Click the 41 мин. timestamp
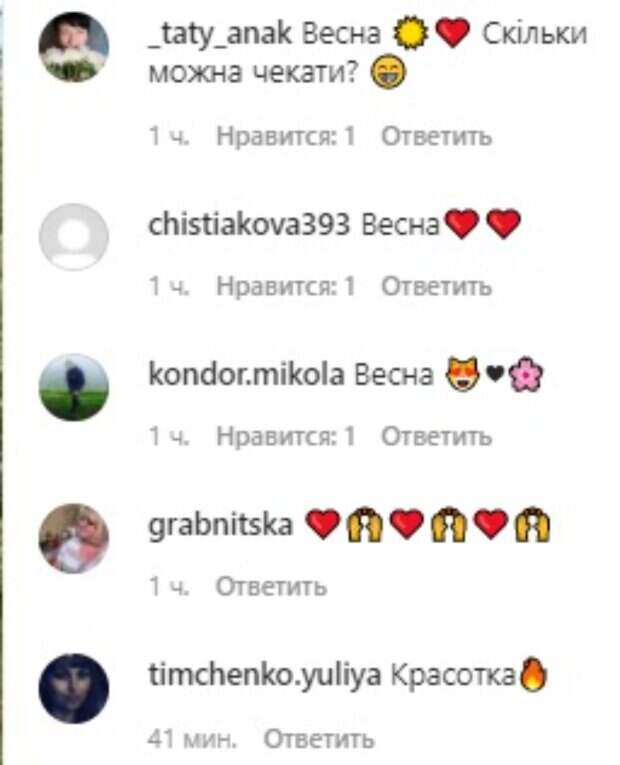 (192, 739)
